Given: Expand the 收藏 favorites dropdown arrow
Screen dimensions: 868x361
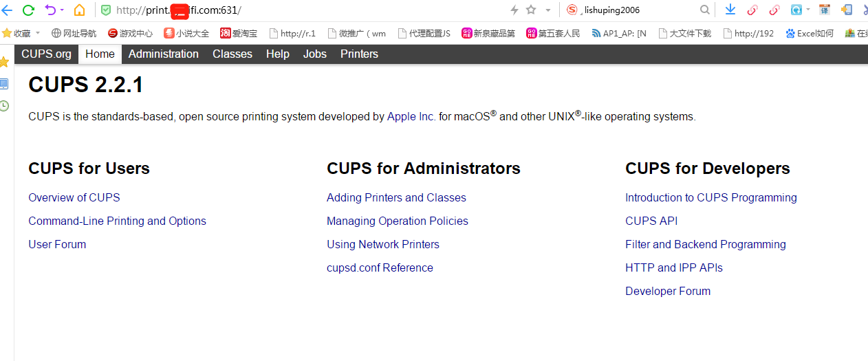Looking at the screenshot, I should 38,33.
